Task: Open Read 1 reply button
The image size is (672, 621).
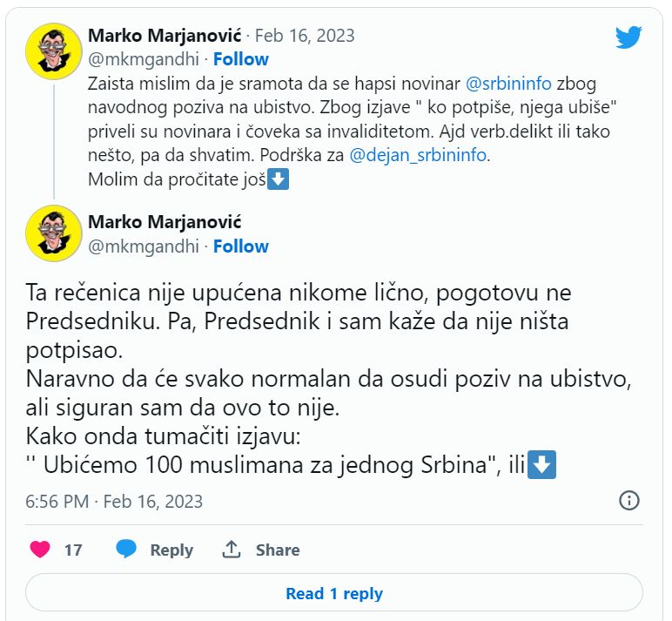Action: pos(334,593)
